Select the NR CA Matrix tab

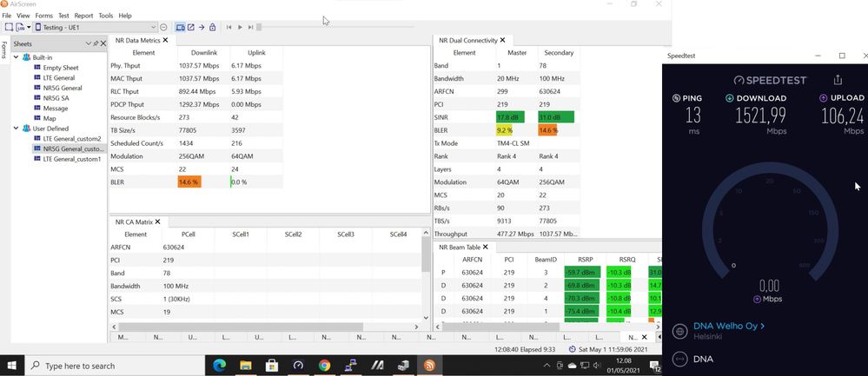click(x=134, y=221)
